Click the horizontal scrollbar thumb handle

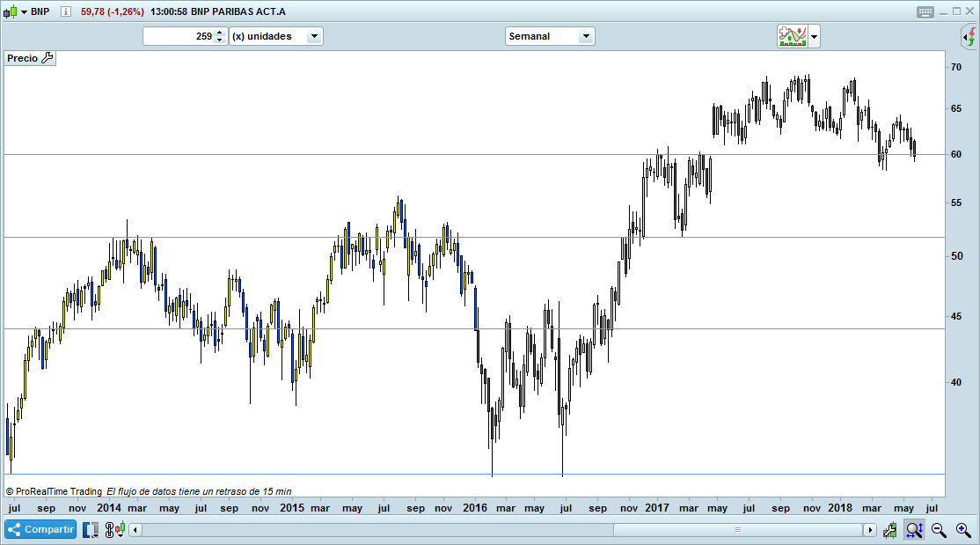click(x=737, y=530)
